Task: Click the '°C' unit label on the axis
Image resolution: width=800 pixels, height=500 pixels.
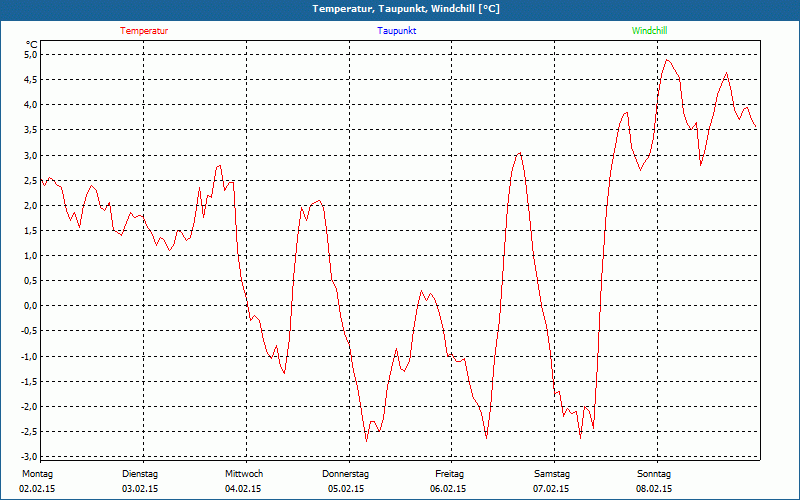Action: pos(32,45)
